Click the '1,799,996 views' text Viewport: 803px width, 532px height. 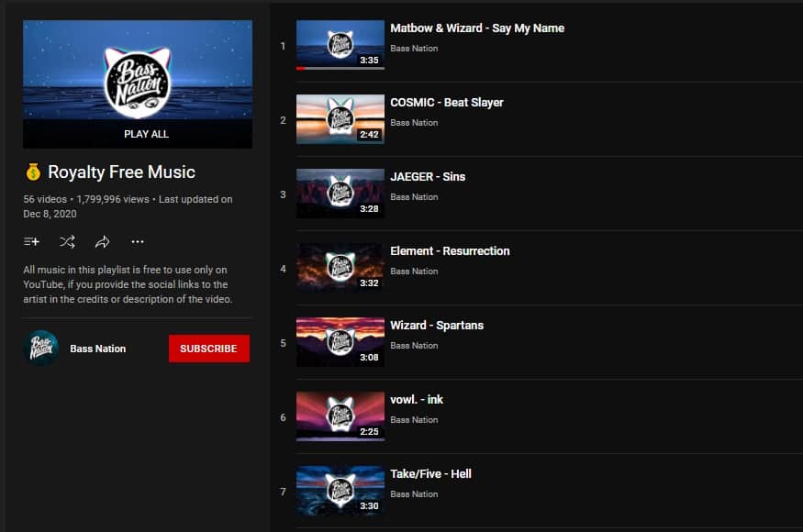(x=113, y=199)
